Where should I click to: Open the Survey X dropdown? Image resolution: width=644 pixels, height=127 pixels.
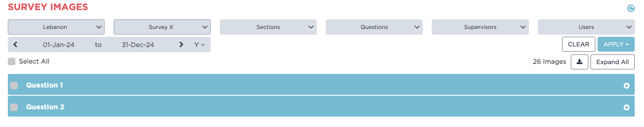coord(162,27)
